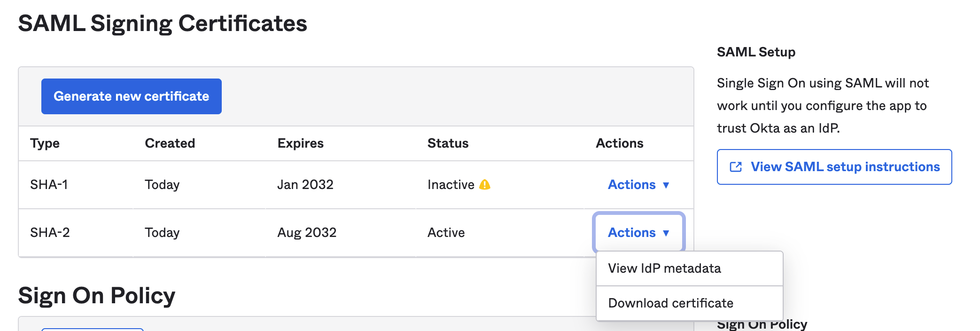Viewport: 980px width, 331px height.
Task: Click the Generate new certificate button
Action: (132, 96)
